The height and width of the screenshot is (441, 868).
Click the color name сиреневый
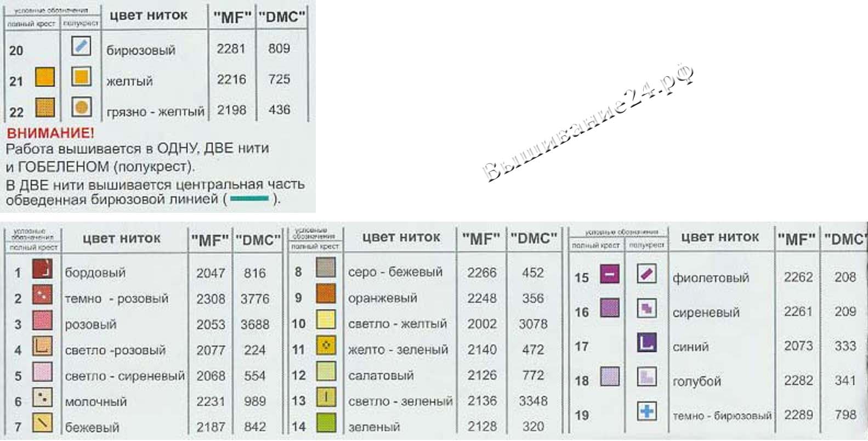click(706, 313)
